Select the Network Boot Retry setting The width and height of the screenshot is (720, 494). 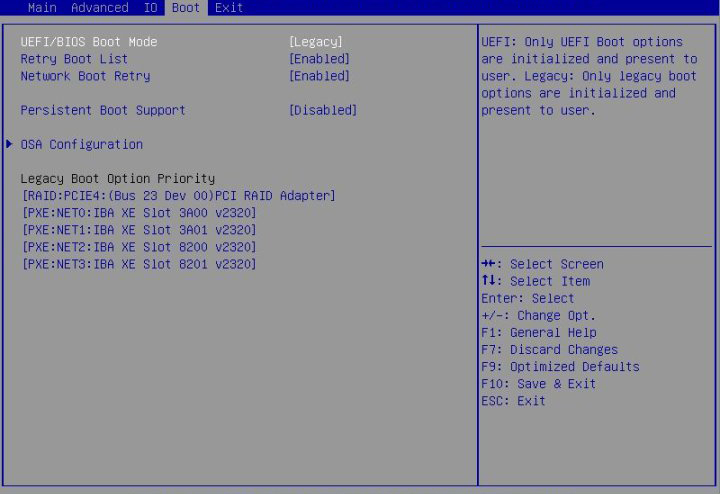coord(85,76)
